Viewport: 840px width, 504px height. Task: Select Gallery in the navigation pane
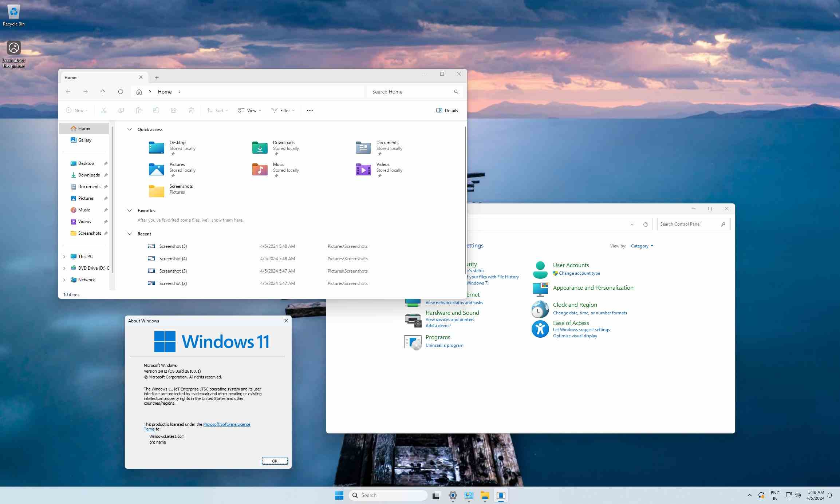[x=84, y=140]
